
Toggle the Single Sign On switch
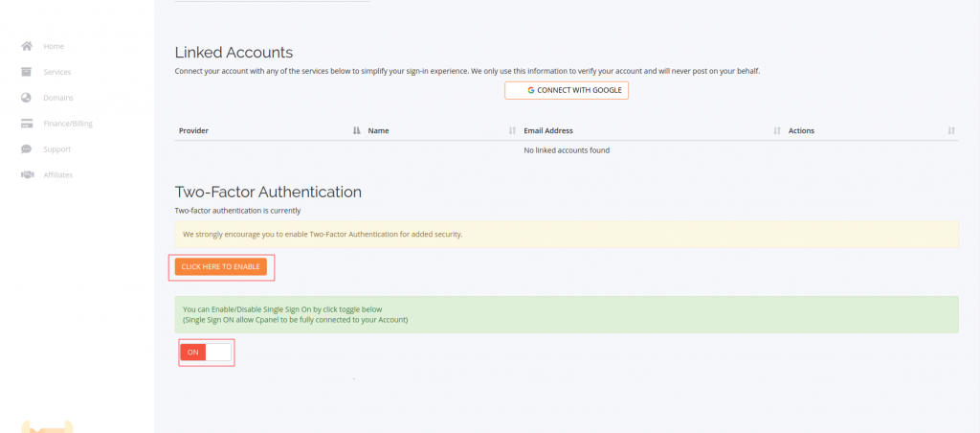point(207,353)
